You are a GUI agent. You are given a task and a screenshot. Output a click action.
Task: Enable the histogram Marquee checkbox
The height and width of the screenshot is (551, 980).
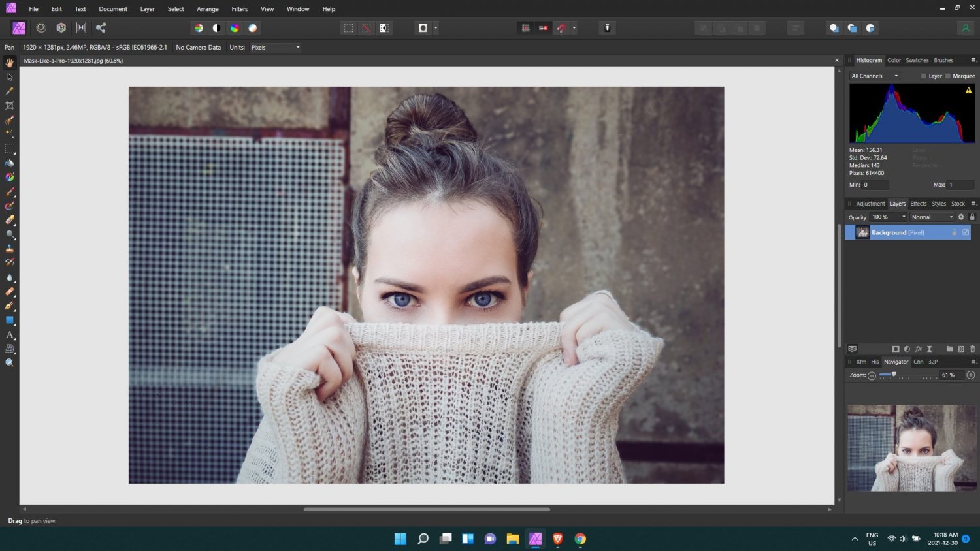(x=948, y=76)
